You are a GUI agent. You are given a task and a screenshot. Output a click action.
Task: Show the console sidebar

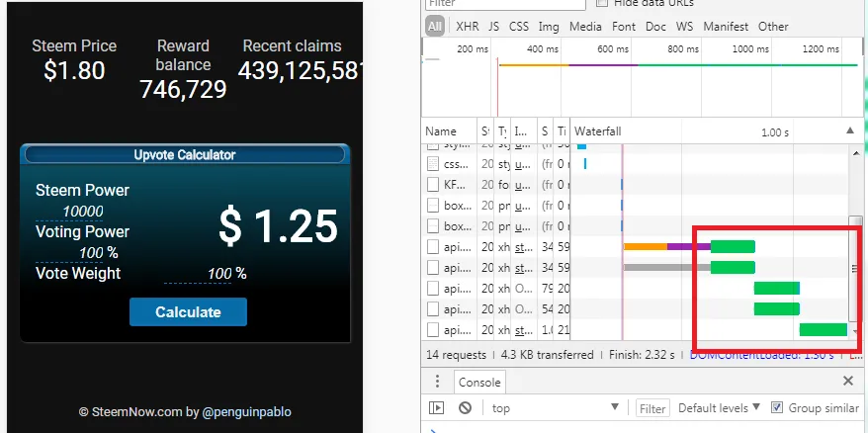436,408
